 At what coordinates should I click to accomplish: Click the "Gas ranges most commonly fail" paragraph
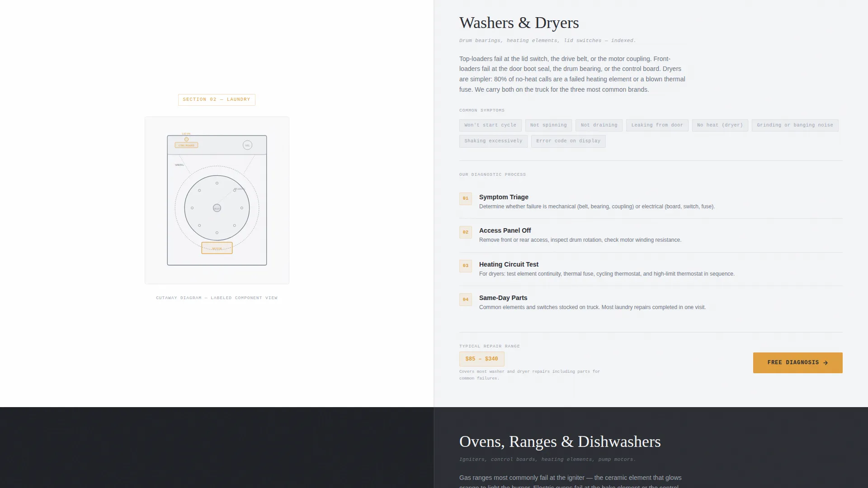point(571,482)
